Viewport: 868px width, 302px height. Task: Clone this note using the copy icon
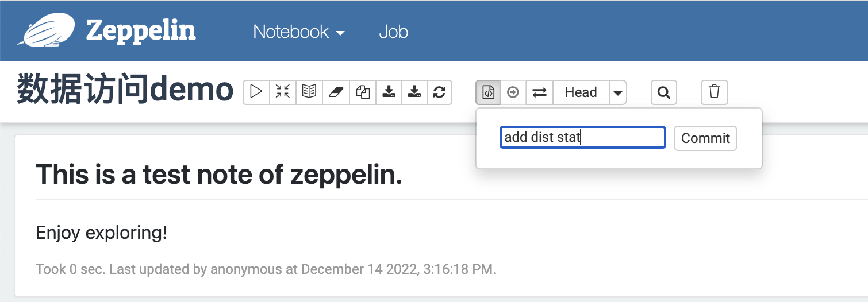tap(363, 92)
